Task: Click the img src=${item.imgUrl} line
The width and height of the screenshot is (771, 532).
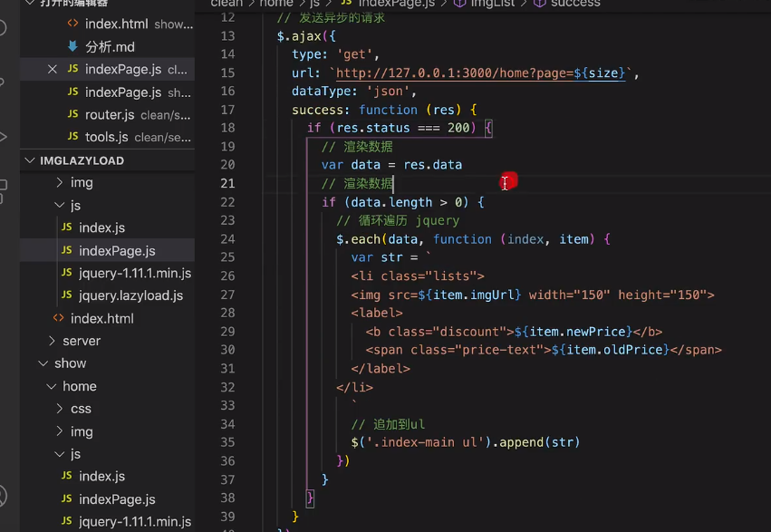Action: coord(533,295)
